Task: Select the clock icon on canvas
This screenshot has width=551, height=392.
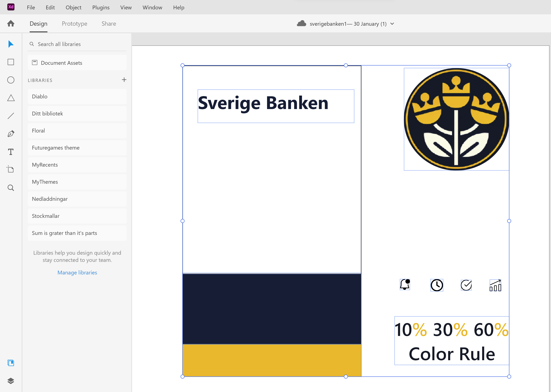Action: [437, 285]
